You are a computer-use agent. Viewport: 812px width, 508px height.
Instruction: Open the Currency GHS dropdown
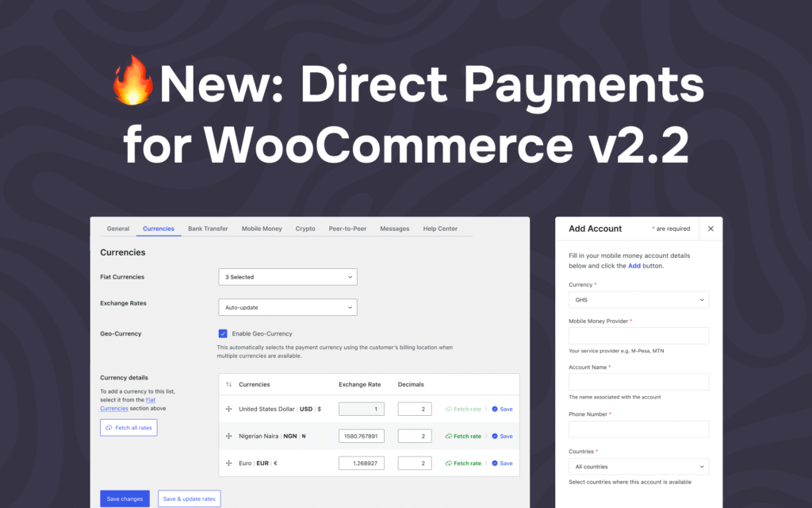click(638, 300)
